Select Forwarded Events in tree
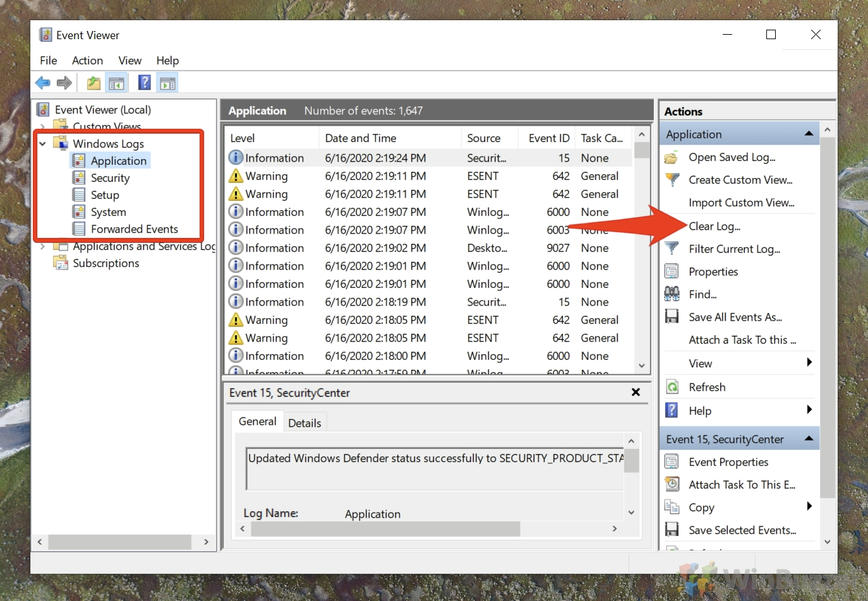 pyautogui.click(x=134, y=229)
